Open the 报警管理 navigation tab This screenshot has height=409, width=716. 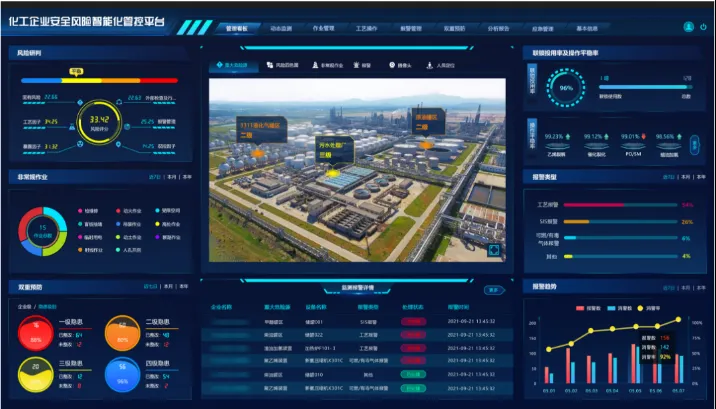[411, 29]
